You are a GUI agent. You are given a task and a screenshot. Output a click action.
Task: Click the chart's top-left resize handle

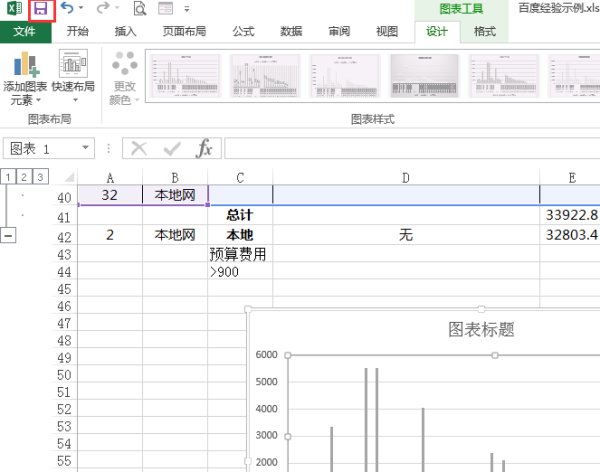click(248, 309)
